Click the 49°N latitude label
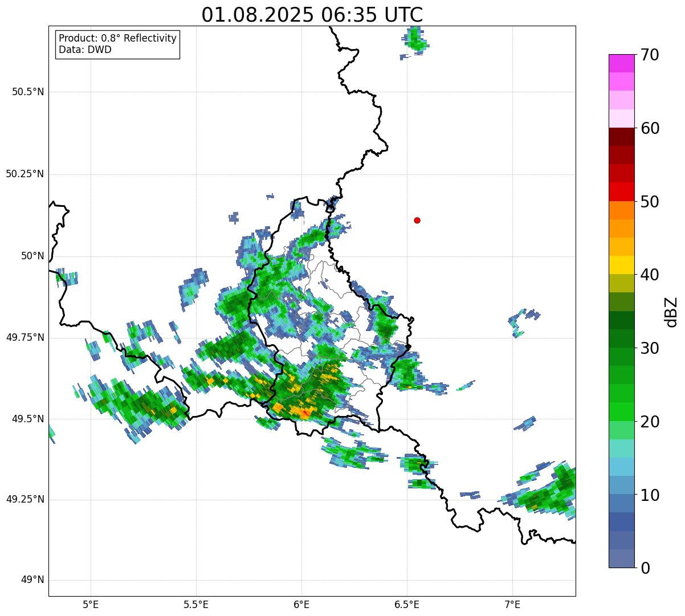This screenshot has width=685, height=616. (32, 580)
